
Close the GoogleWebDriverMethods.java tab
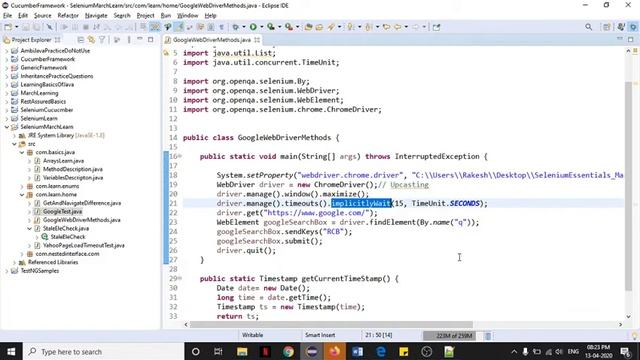click(x=257, y=40)
